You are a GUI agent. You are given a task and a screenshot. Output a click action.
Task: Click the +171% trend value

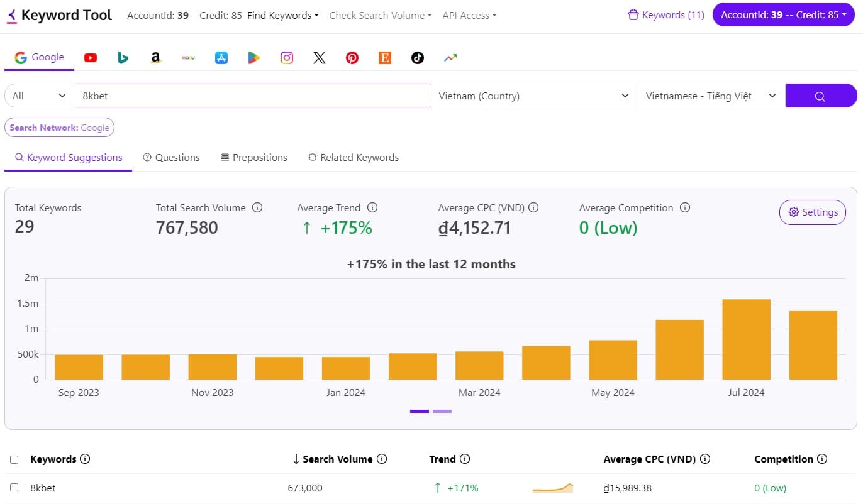[x=463, y=488]
